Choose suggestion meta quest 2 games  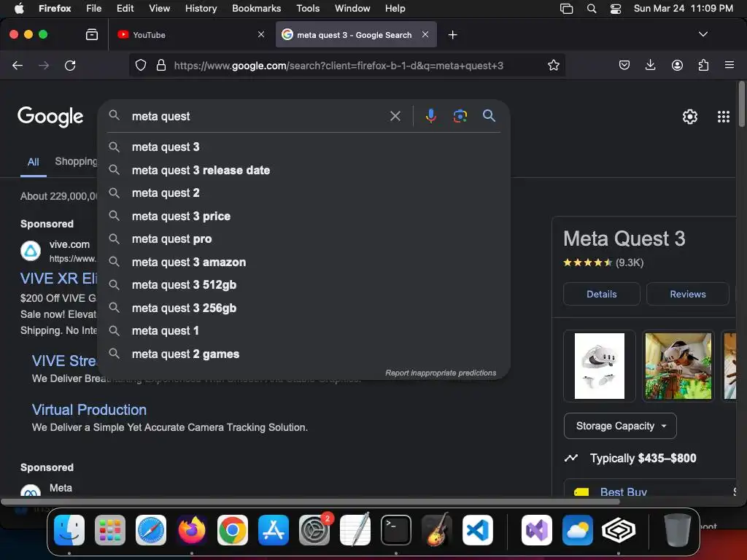tap(303, 354)
